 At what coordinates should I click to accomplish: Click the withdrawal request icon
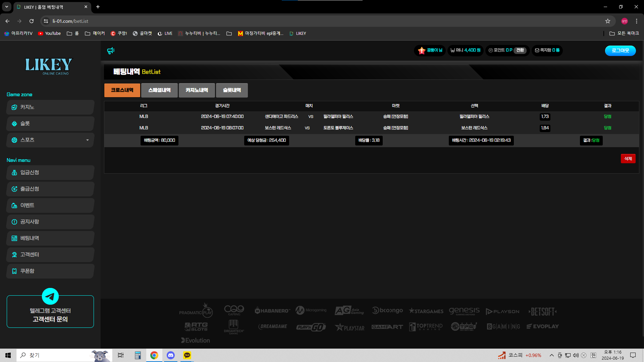[x=14, y=189]
